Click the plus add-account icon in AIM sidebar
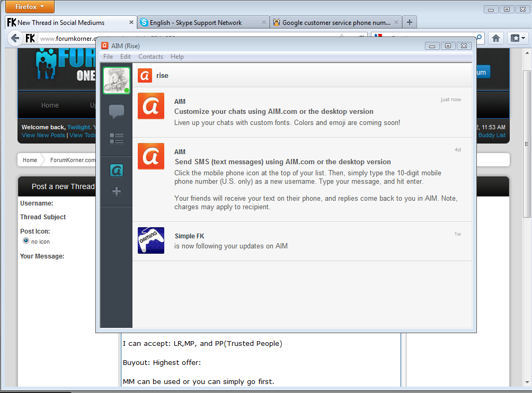The image size is (532, 393). pos(117,191)
